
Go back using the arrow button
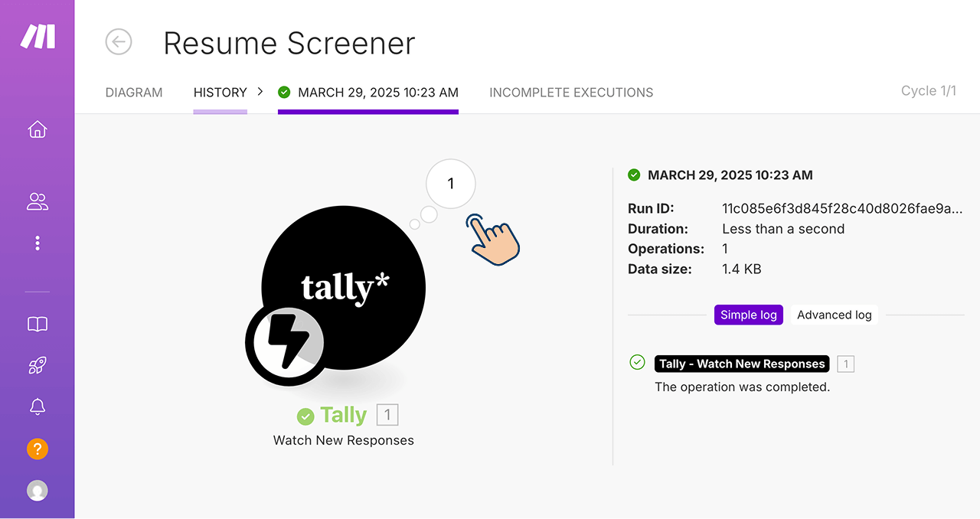click(119, 42)
